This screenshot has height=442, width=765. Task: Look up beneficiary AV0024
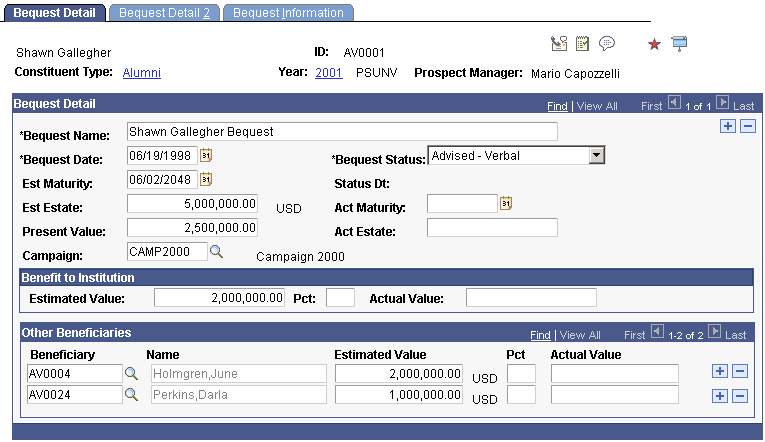[131, 395]
